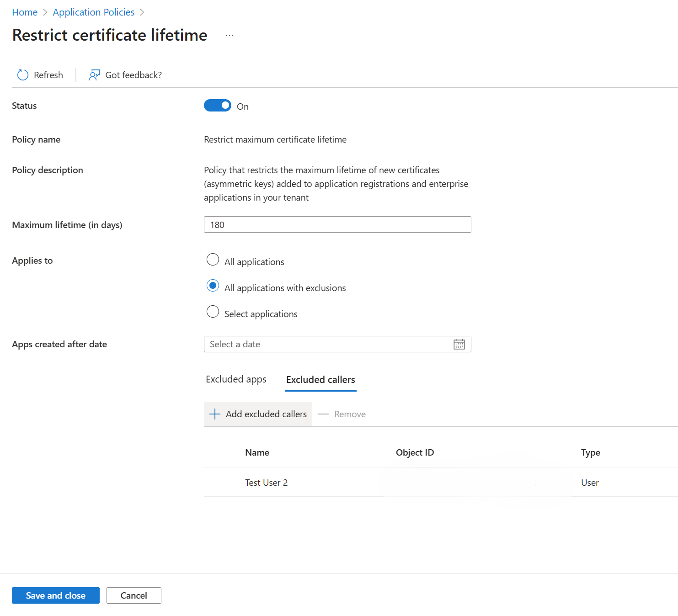Turn off the Status toggle
Image resolution: width=678 pixels, height=616 pixels.
tap(218, 105)
